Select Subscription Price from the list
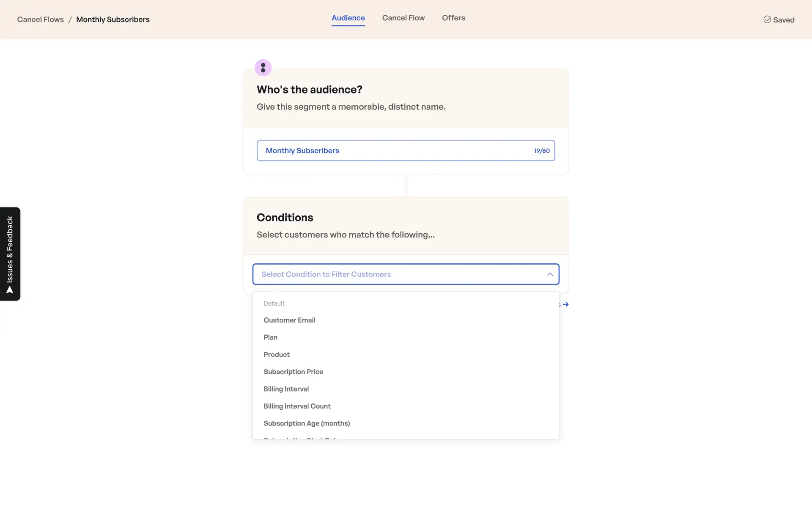This screenshot has width=812, height=508. pyautogui.click(x=293, y=372)
